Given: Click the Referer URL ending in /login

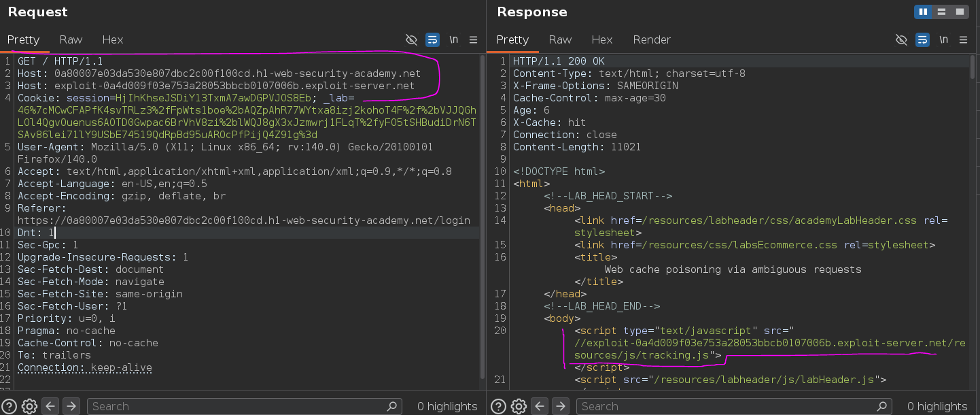Looking at the screenshot, I should 243,220.
